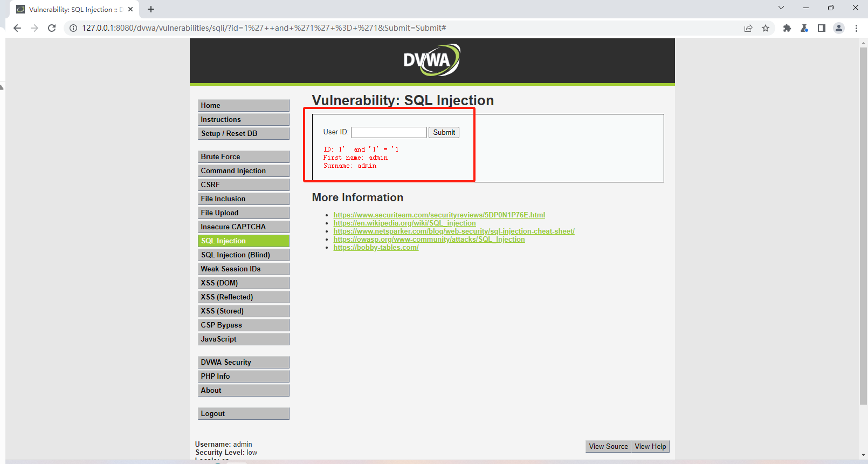Select the CSRF menu entry

click(244, 185)
